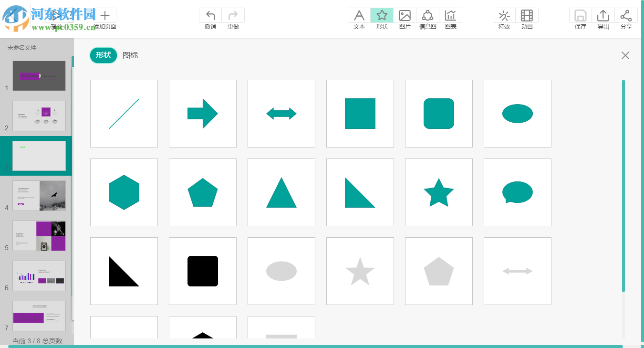This screenshot has width=644, height=348.
Task: Insert the black right triangle shape
Action: [x=124, y=271]
